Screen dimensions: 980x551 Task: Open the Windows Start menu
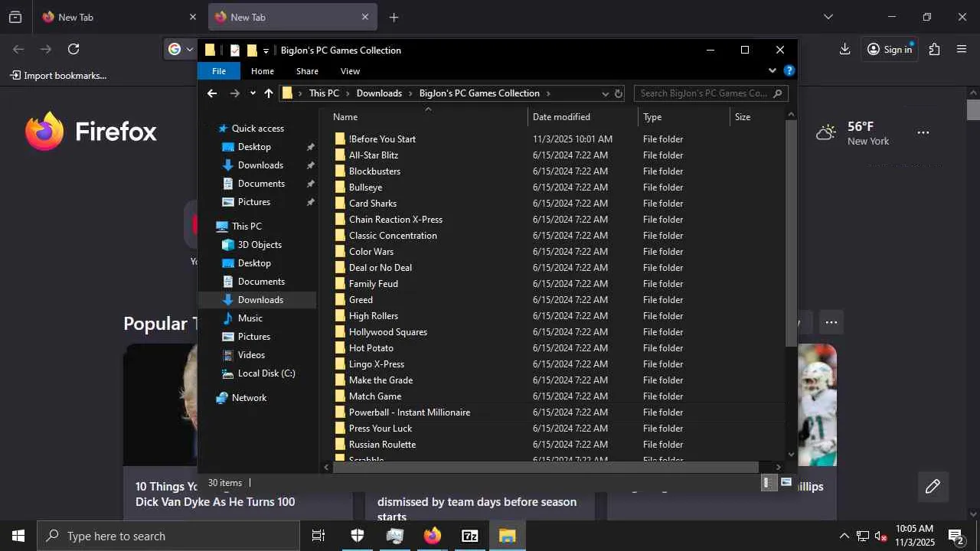(x=18, y=536)
